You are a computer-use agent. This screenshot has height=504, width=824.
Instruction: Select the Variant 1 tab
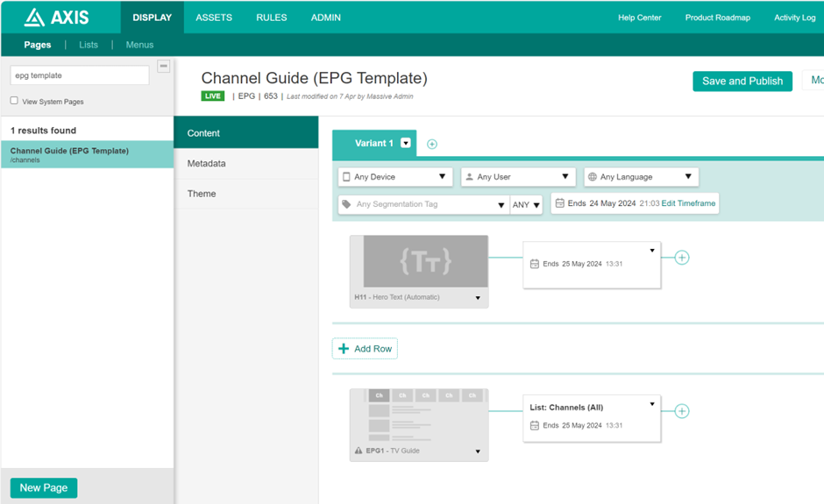373,143
